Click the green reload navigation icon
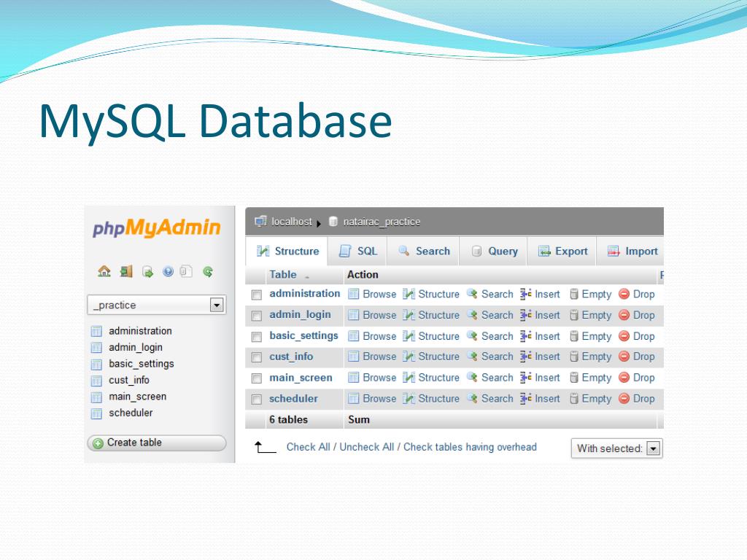This screenshot has width=747, height=560. [208, 271]
